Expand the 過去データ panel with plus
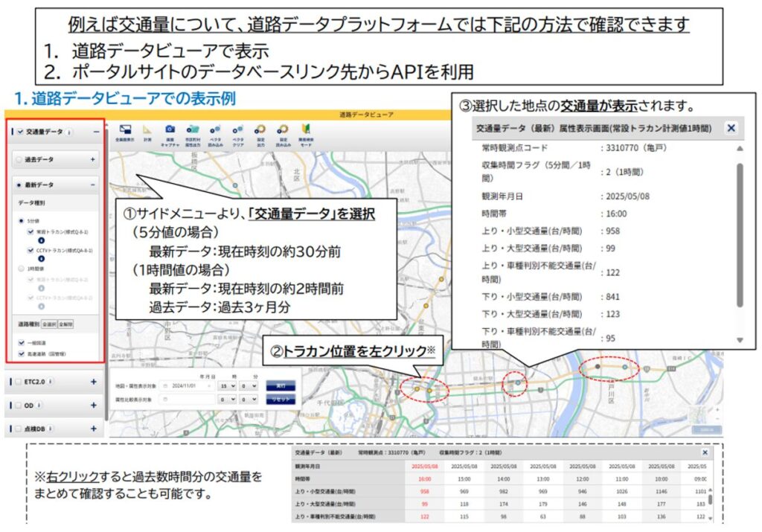 pyautogui.click(x=93, y=159)
